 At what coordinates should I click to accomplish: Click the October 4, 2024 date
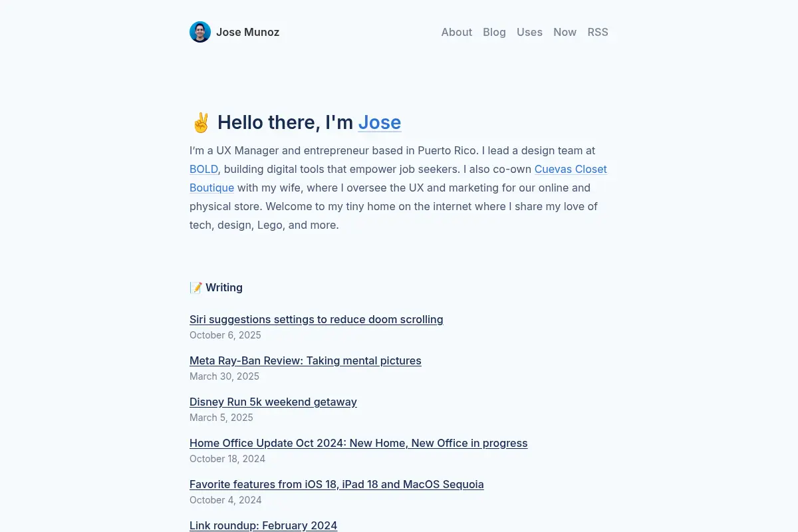225,500
